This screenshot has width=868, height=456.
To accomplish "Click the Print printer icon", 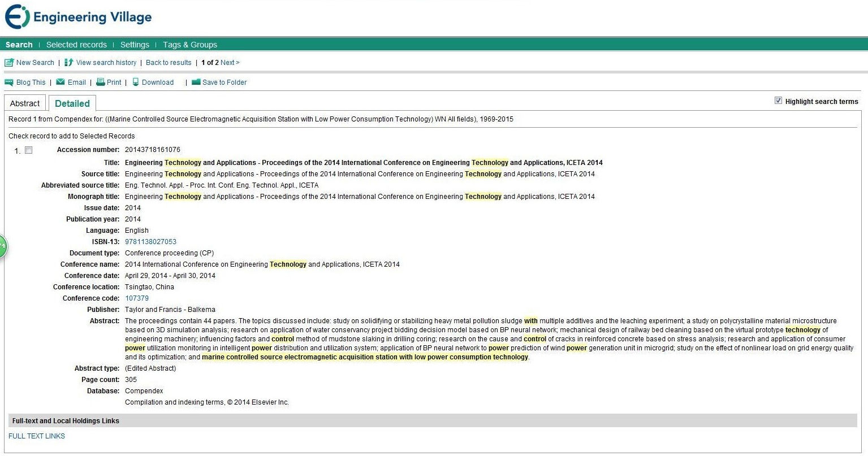I will (101, 82).
